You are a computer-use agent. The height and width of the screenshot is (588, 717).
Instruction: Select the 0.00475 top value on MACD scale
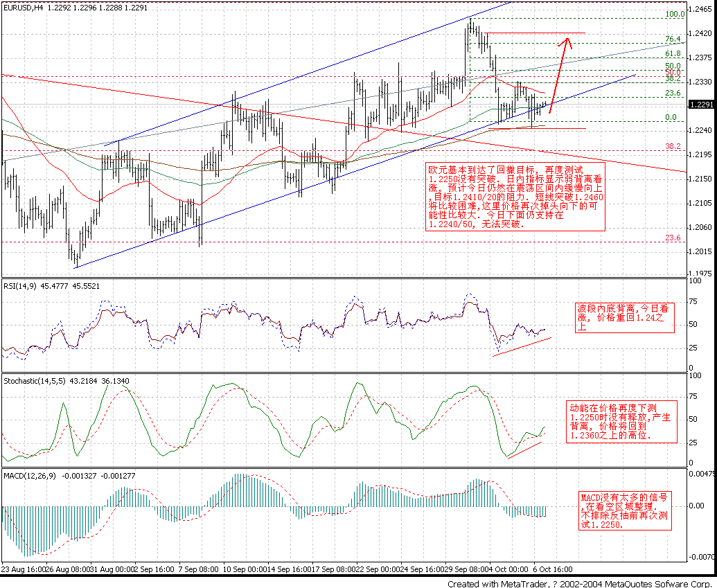coord(702,474)
